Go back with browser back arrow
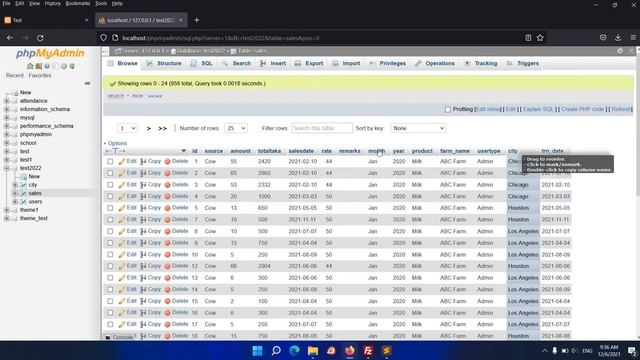 point(10,38)
